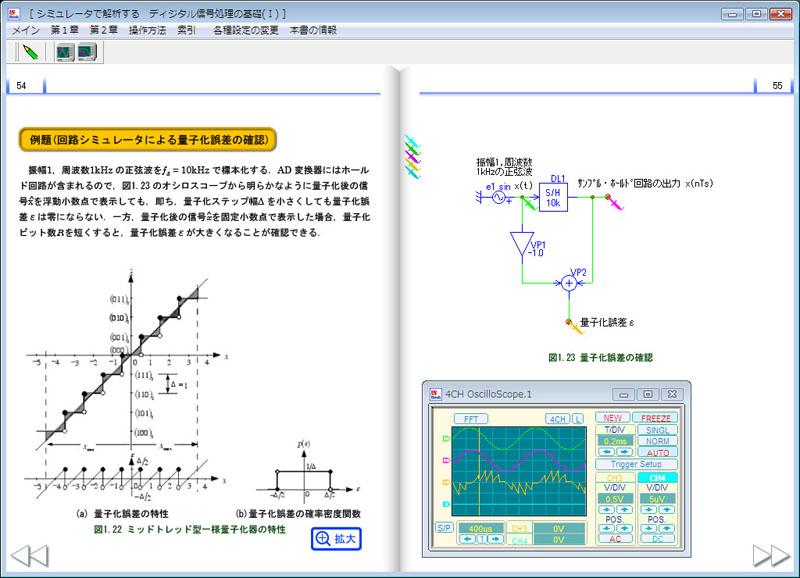Move cursor left below 400us
800x578 pixels.
(x=467, y=539)
